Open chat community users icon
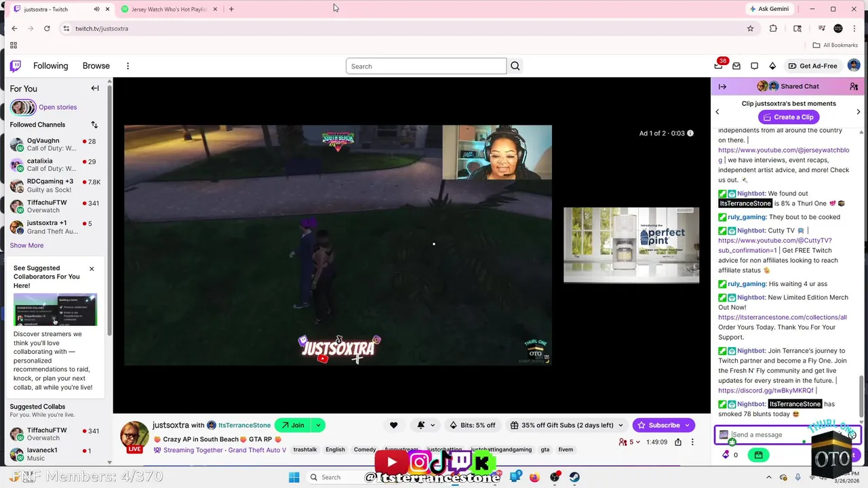Image resolution: width=868 pixels, height=488 pixels. [x=854, y=87]
